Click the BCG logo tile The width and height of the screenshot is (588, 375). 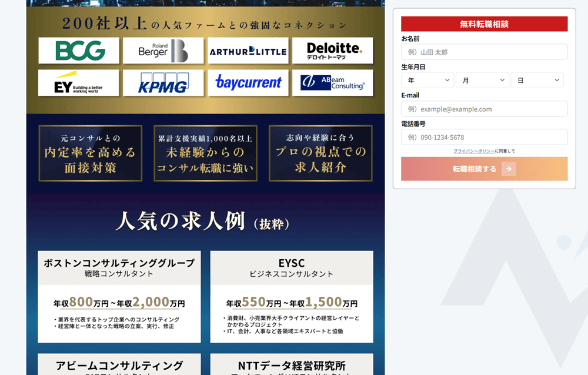coord(79,51)
